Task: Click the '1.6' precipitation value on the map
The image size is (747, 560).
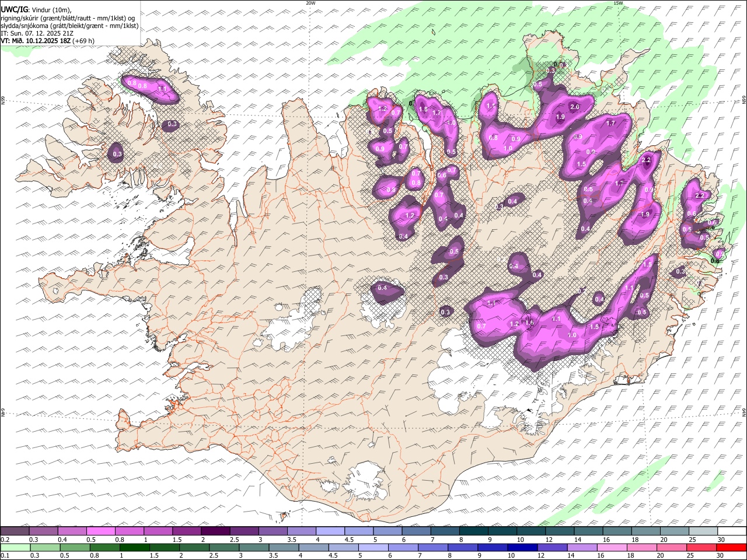Action: point(529,323)
